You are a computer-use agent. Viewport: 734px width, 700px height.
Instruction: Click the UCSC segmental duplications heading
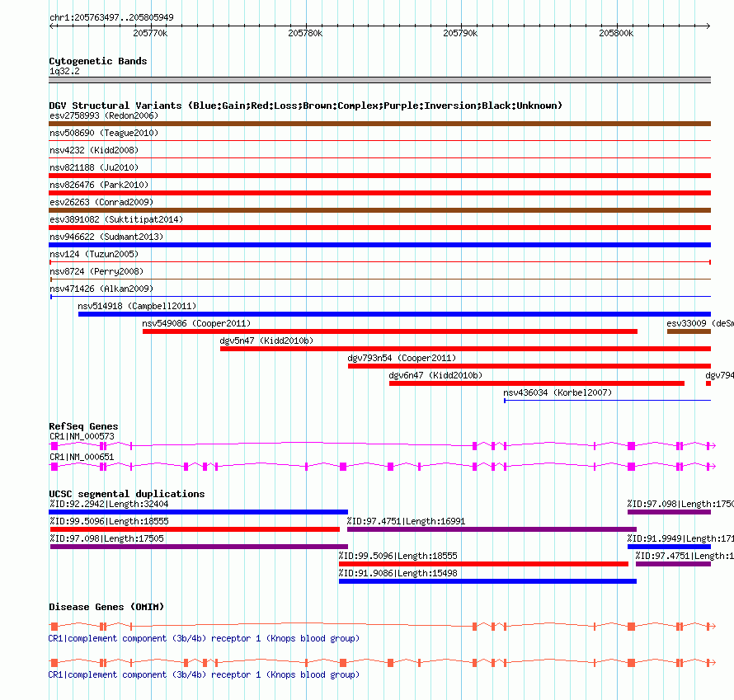click(127, 494)
